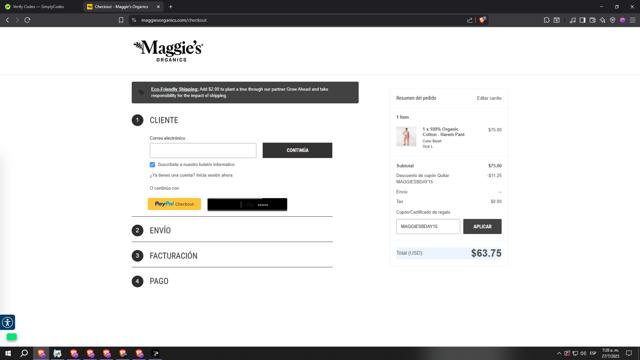The height and width of the screenshot is (360, 640).
Task: Open the Brave Shields lion icon
Action: 482,20
